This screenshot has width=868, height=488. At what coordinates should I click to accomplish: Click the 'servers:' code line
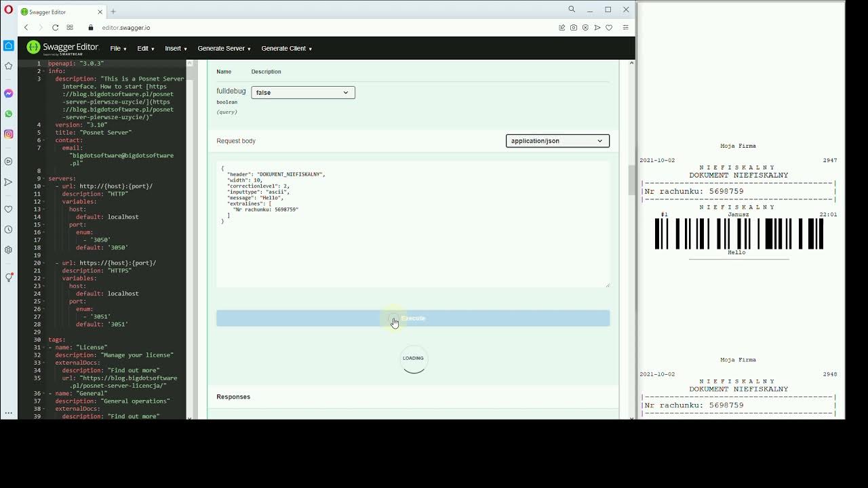(62, 178)
